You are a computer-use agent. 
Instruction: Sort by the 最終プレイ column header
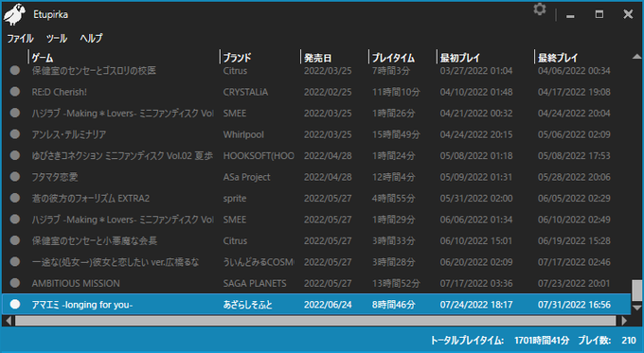click(558, 58)
